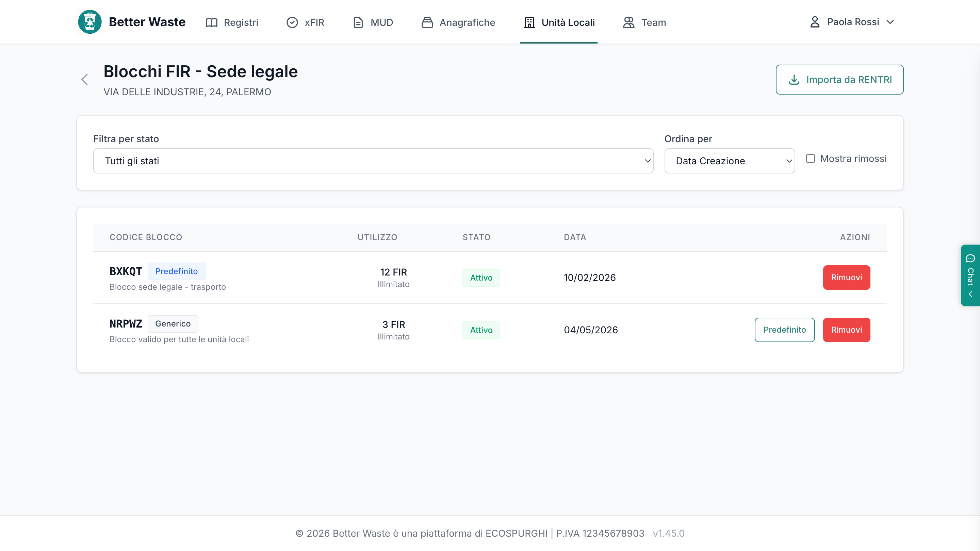
Task: Click the Better Waste brand name
Action: [x=147, y=22]
